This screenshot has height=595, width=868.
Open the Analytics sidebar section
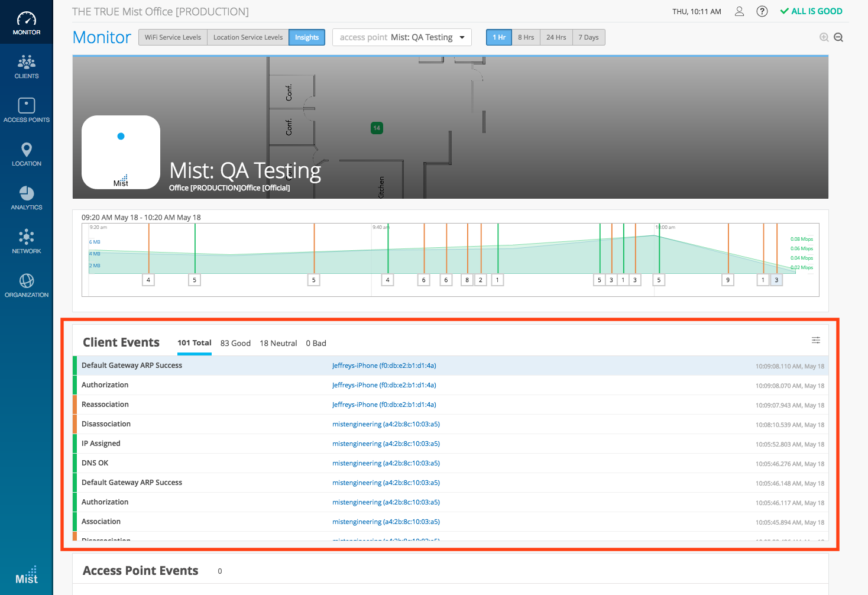27,198
